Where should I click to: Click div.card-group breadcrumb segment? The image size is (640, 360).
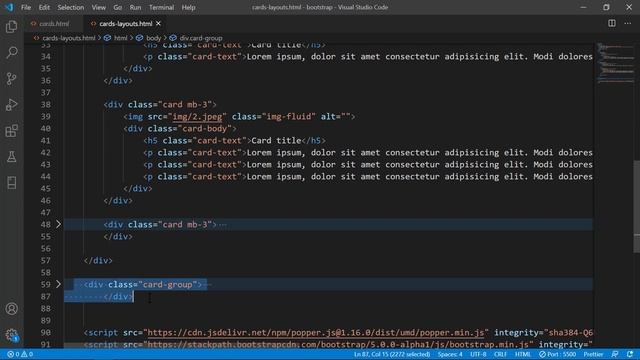[201, 38]
